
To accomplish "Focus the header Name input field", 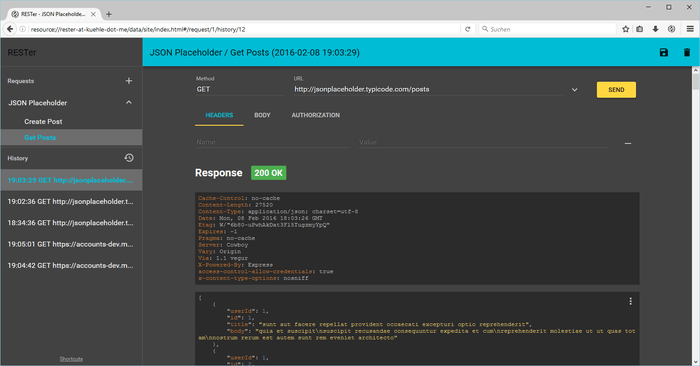I will [272, 142].
